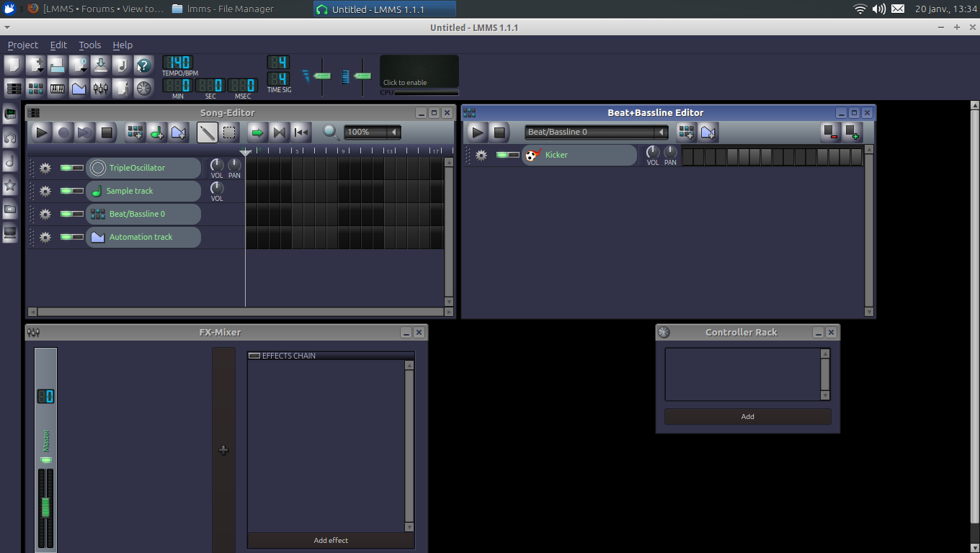The width and height of the screenshot is (980, 553).
Task: Click the Master channel in FX-Mixer
Action: (x=45, y=439)
